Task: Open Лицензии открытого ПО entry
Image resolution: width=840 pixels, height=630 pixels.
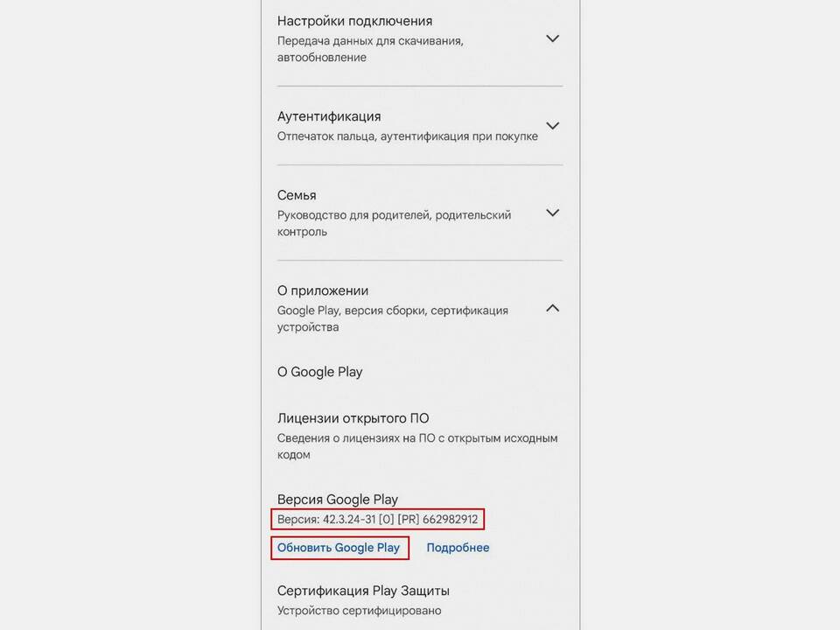Action: pos(353,418)
